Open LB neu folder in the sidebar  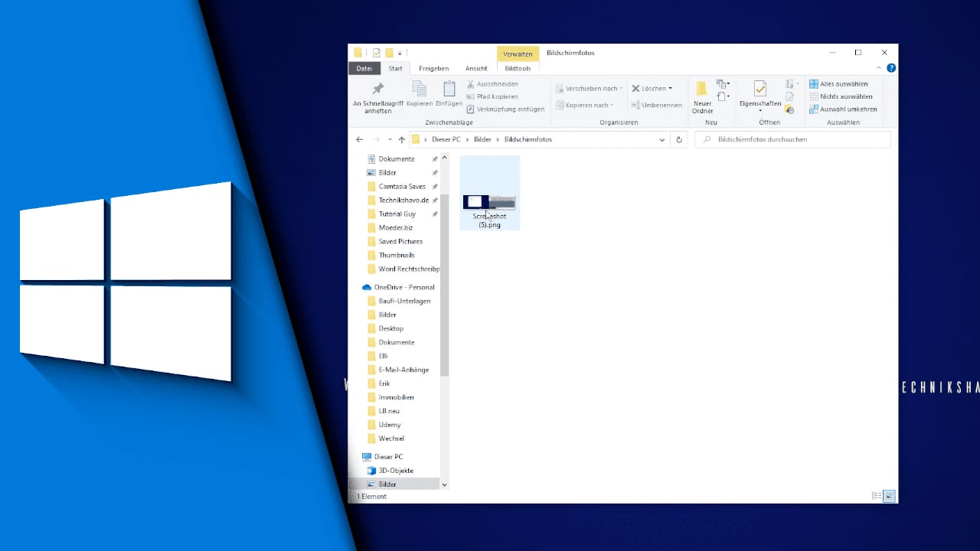389,411
